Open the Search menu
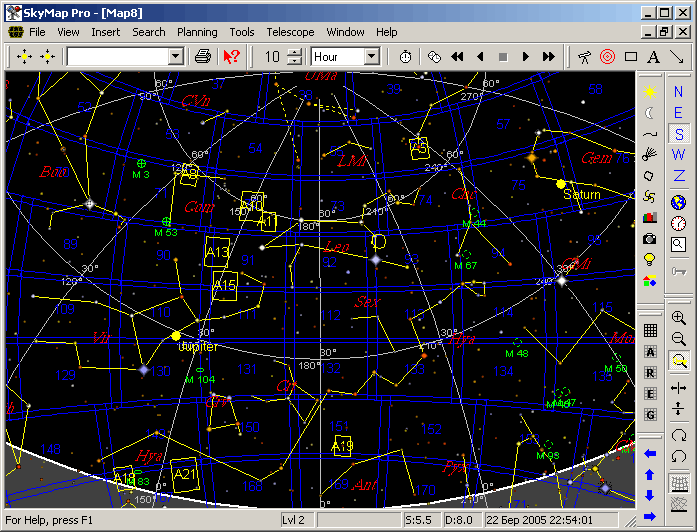Screen dimensions: 697x532 click(148, 32)
